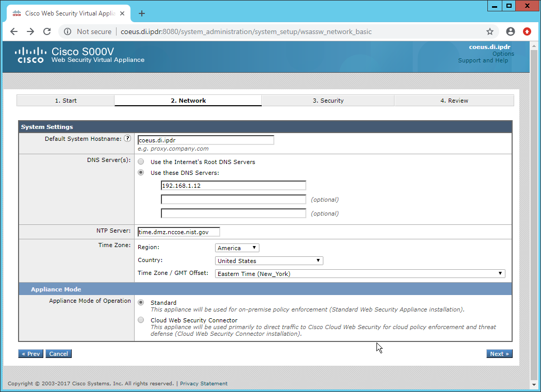The height and width of the screenshot is (392, 541).
Task: Click the browser address bar URL
Action: click(246, 32)
